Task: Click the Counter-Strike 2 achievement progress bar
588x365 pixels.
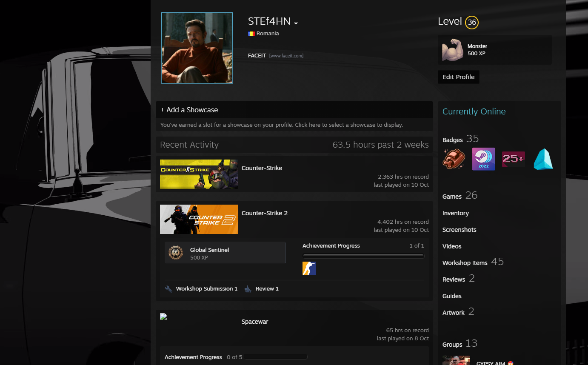Action: (x=363, y=256)
